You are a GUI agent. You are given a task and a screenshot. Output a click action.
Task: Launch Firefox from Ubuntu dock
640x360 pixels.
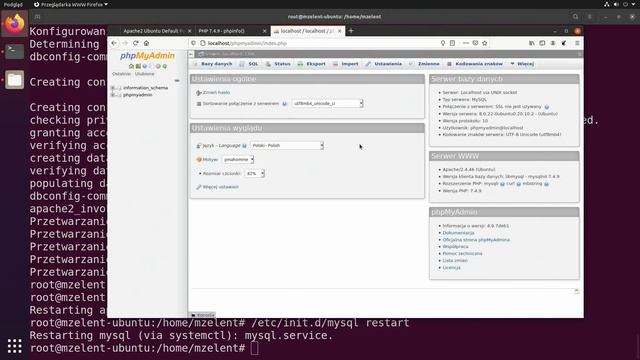click(x=15, y=24)
